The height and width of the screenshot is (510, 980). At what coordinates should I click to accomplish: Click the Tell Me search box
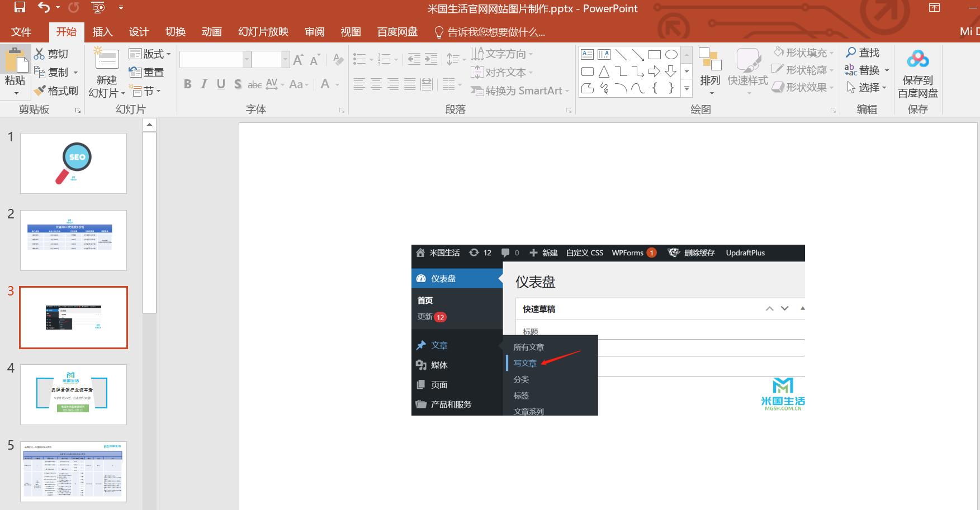[x=490, y=32]
